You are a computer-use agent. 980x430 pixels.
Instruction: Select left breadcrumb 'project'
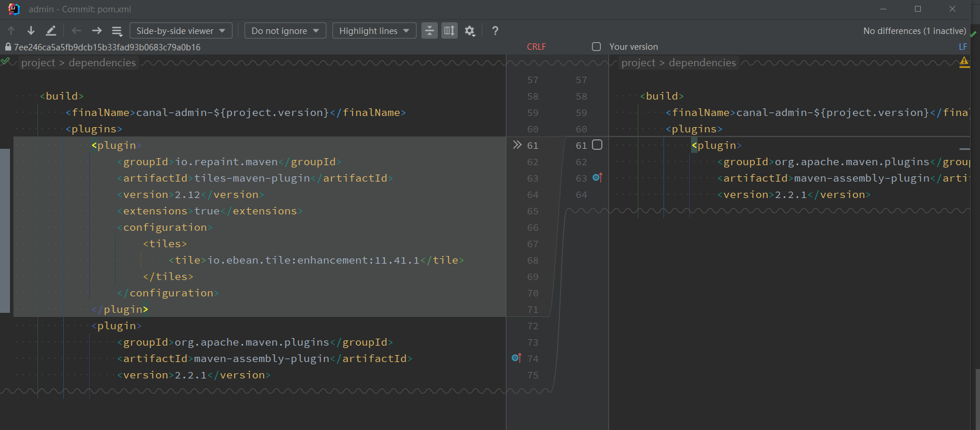click(x=38, y=63)
